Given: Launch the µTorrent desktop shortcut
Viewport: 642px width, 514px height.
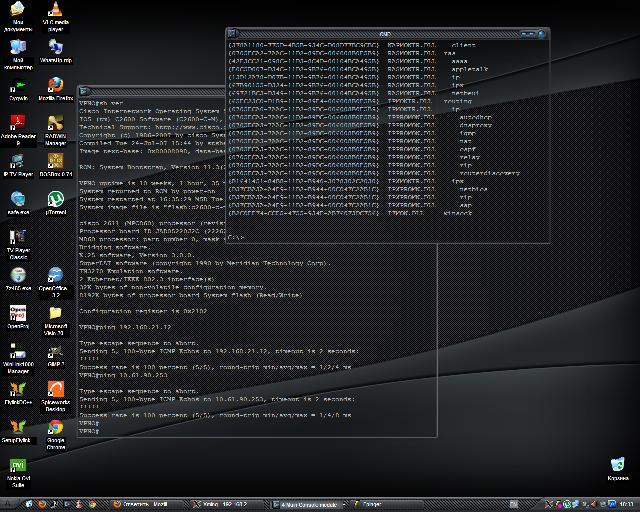Looking at the screenshot, I should tap(56, 203).
